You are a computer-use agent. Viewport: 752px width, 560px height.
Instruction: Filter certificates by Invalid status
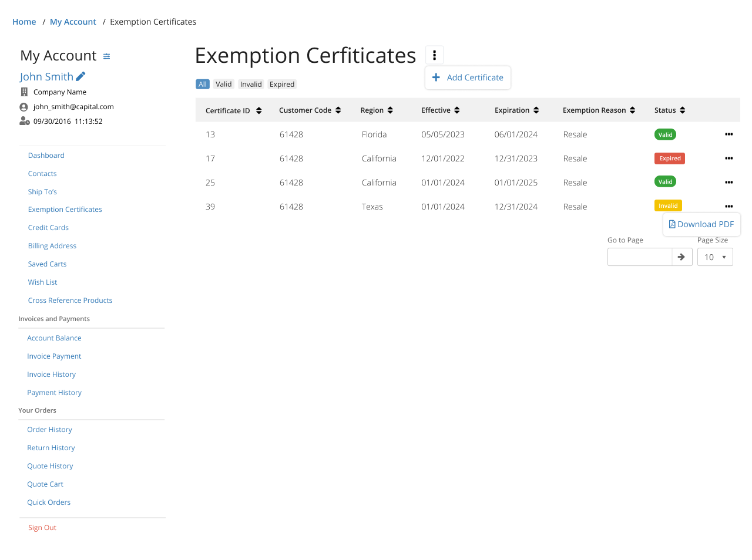point(251,85)
